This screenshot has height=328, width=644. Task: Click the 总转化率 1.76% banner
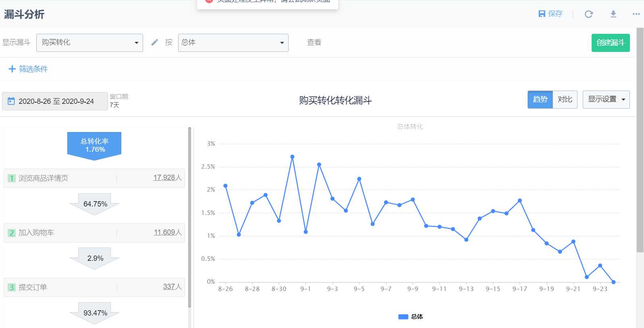[94, 146]
